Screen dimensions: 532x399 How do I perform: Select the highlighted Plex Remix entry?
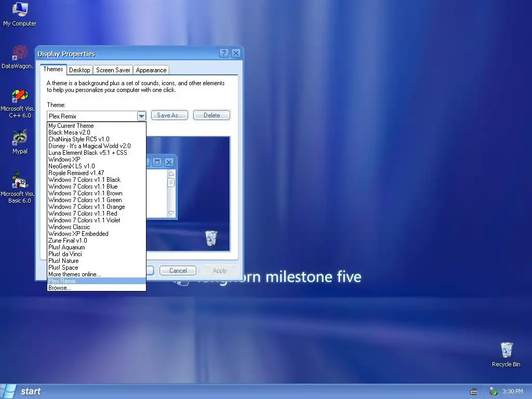97,281
